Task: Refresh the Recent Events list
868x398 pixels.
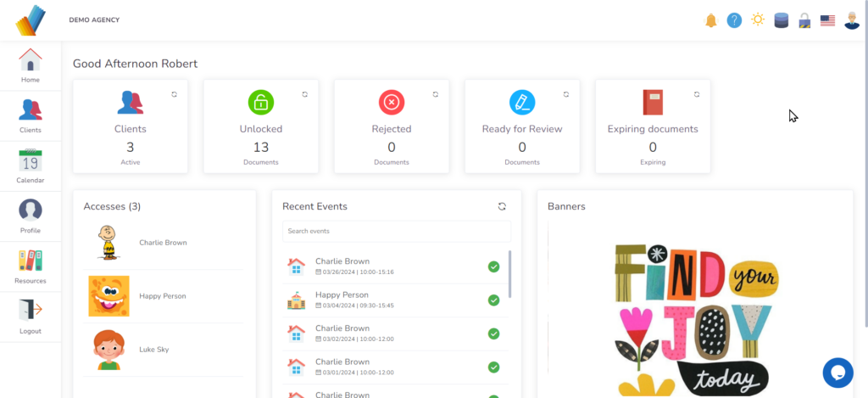Action: (502, 206)
